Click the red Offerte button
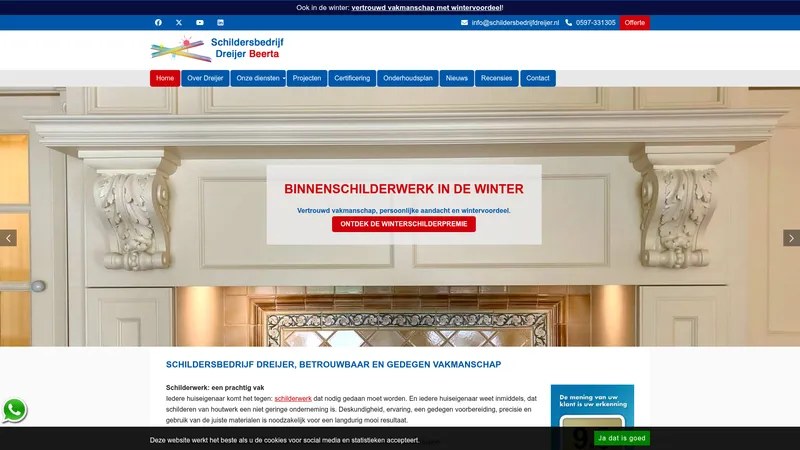Image resolution: width=800 pixels, height=450 pixels. [x=635, y=22]
